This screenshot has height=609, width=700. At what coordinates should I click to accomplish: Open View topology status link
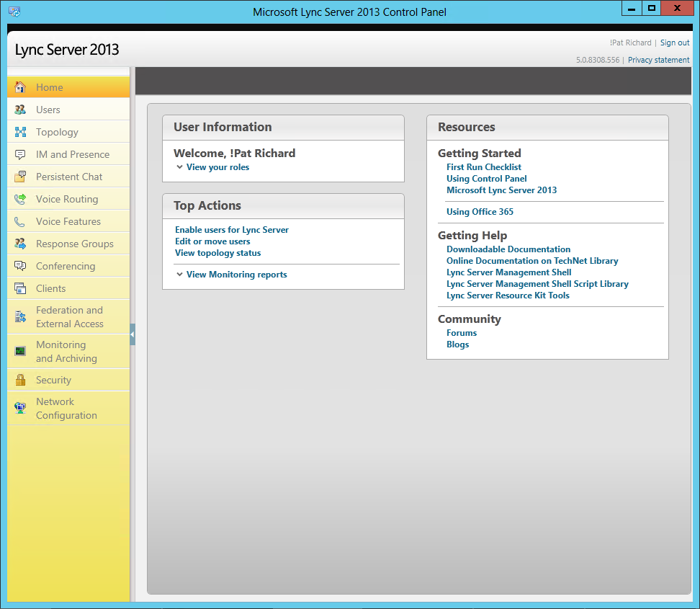click(x=218, y=253)
